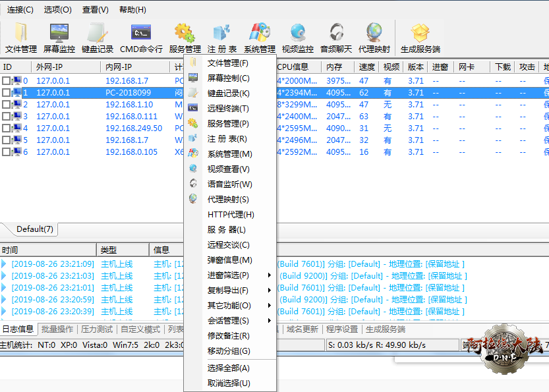Screen dimensions: 549x392
Task: Click the 屏幕监控 screen monitor toolbar icon
Action: pos(59,38)
